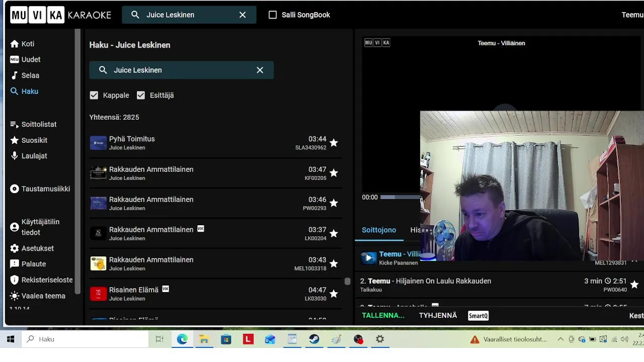Open Taustamusiikki background music
This screenshot has width=644, height=362.
(40, 189)
